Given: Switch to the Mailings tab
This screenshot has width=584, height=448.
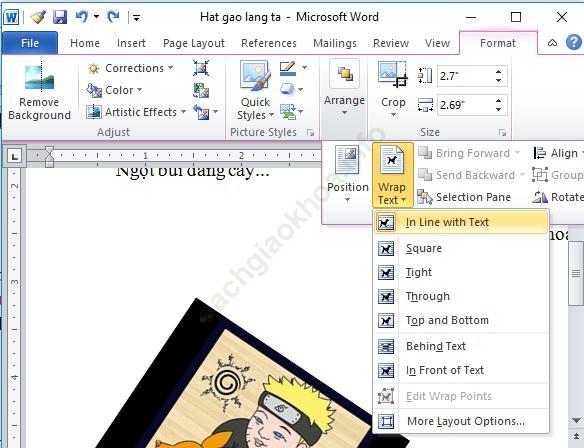Looking at the screenshot, I should tap(334, 43).
